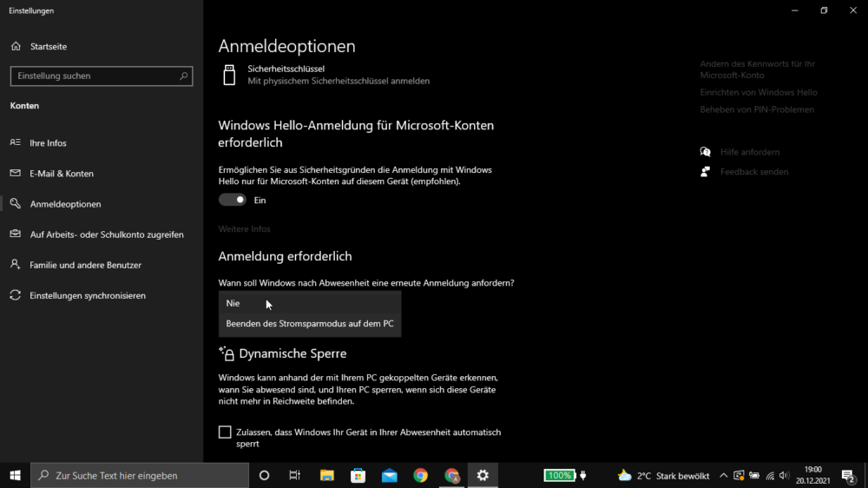The image size is (868, 488).
Task: Click the person icon for Familie und andere Benutzer
Action: pyautogui.click(x=16, y=264)
